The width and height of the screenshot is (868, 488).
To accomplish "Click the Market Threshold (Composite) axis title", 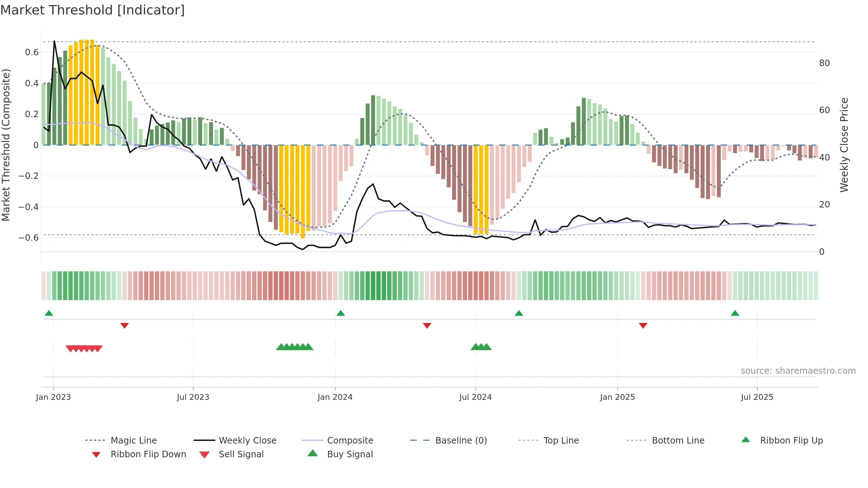I will pos(6,145).
